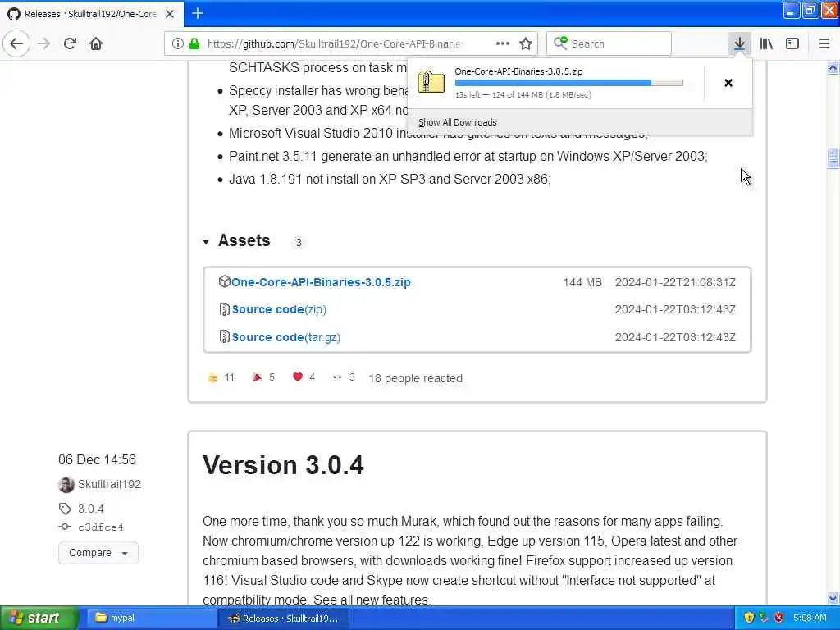Open a new tab with plus button
This screenshot has height=630, width=840.
pyautogui.click(x=198, y=13)
